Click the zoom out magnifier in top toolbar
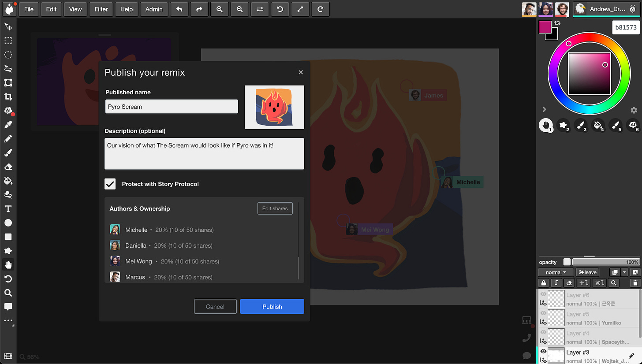This screenshot has width=642, height=364. 240,9
